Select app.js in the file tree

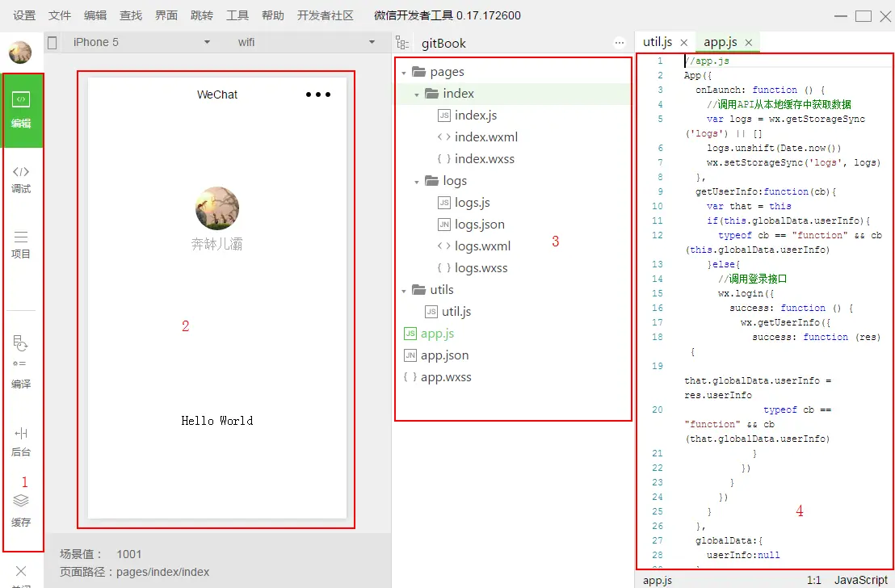[438, 334]
